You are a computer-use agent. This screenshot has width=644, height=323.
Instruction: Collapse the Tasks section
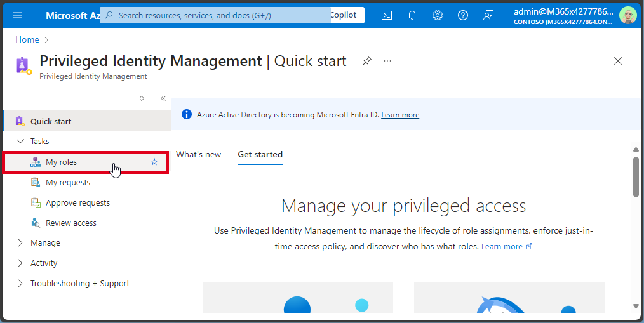click(x=20, y=142)
